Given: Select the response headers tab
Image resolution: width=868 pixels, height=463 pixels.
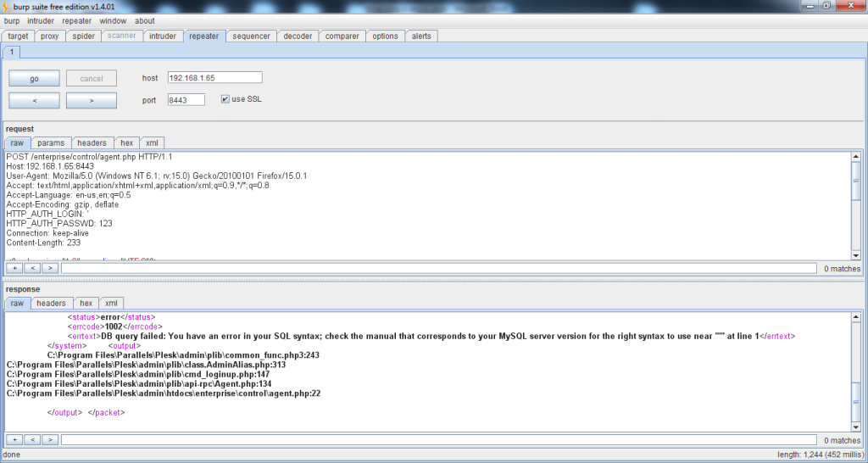Looking at the screenshot, I should click(51, 303).
